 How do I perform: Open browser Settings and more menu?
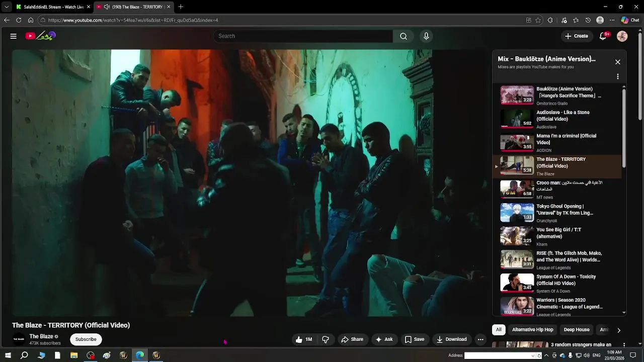612,20
